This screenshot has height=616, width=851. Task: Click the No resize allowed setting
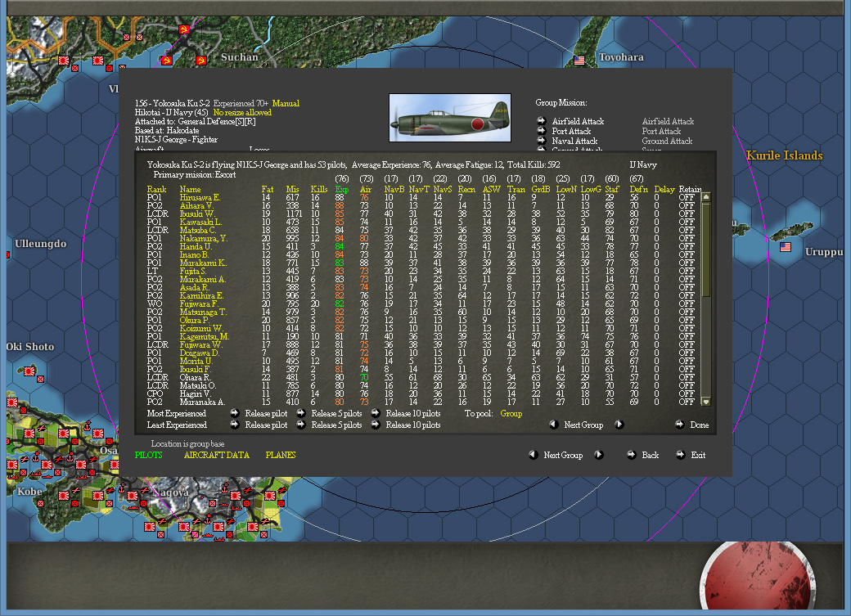[x=242, y=112]
